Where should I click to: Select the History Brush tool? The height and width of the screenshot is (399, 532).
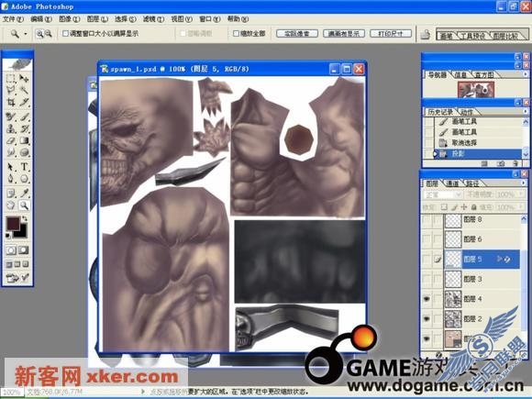coord(24,129)
